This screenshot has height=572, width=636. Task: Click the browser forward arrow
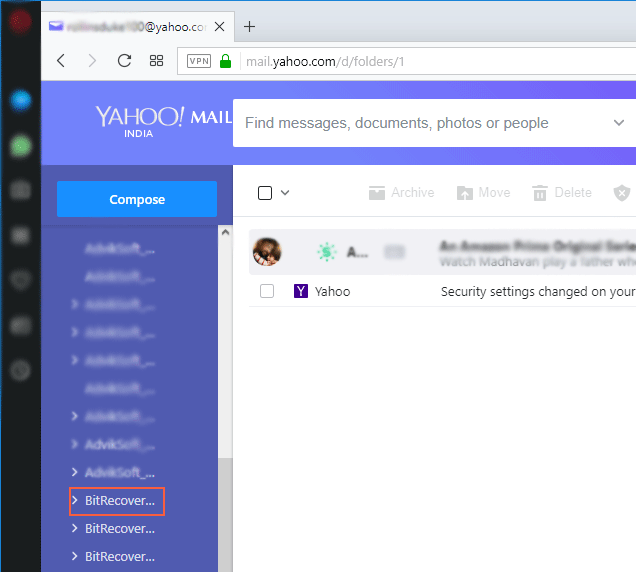pos(92,61)
